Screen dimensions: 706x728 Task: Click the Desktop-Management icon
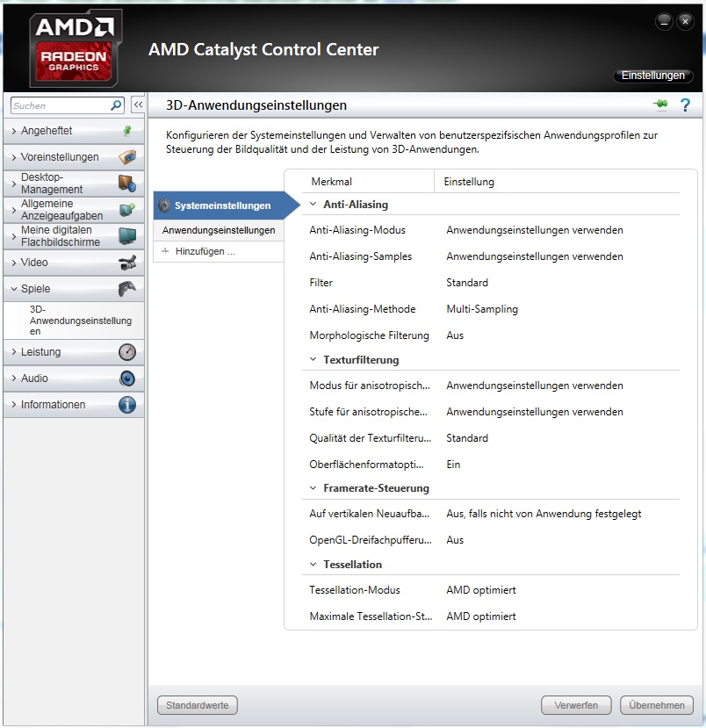point(127,184)
